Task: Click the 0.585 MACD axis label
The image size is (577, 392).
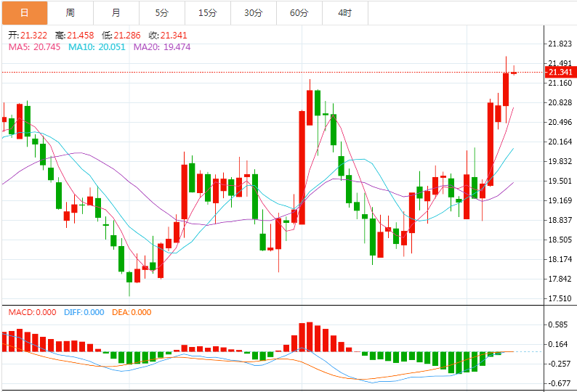Action: (x=558, y=324)
